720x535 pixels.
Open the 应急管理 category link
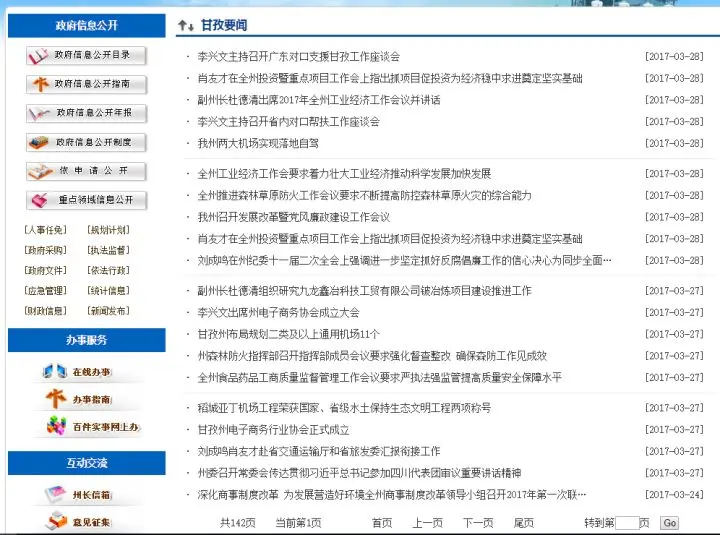(45, 291)
